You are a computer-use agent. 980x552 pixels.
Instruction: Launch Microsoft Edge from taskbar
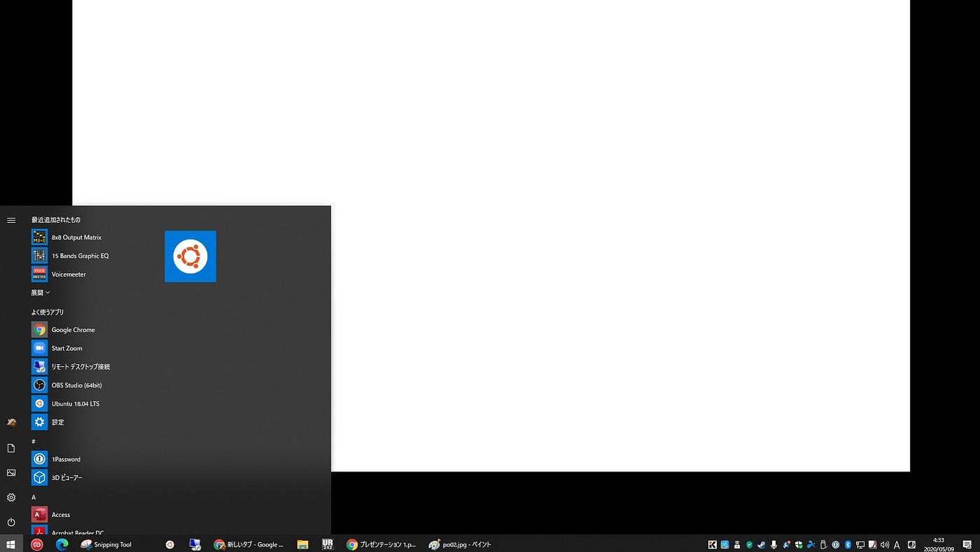[x=62, y=544]
